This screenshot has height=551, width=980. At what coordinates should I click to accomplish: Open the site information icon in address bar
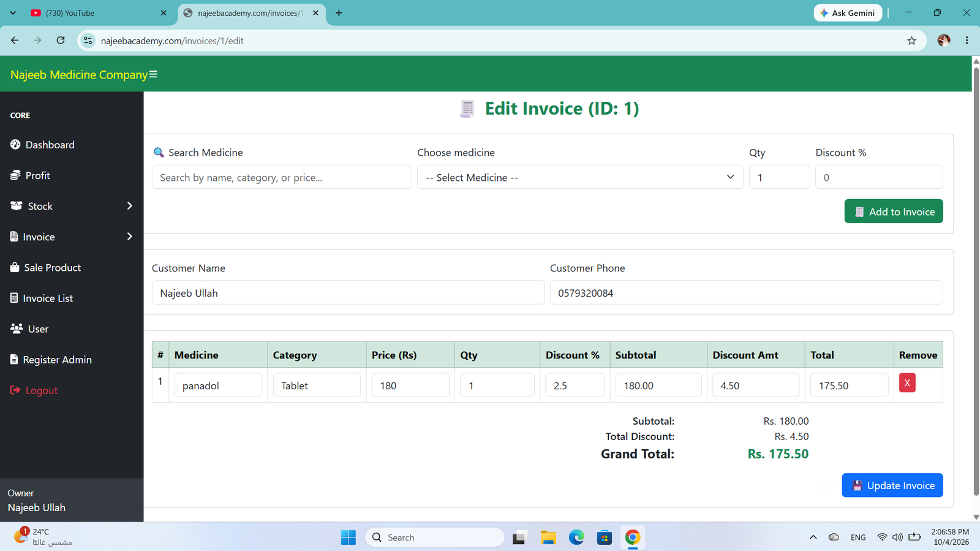click(x=88, y=40)
